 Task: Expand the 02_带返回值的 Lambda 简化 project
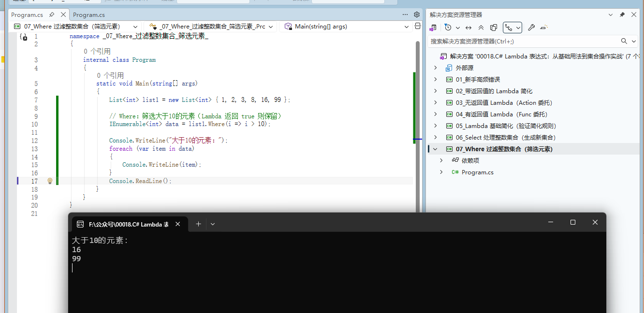point(435,91)
